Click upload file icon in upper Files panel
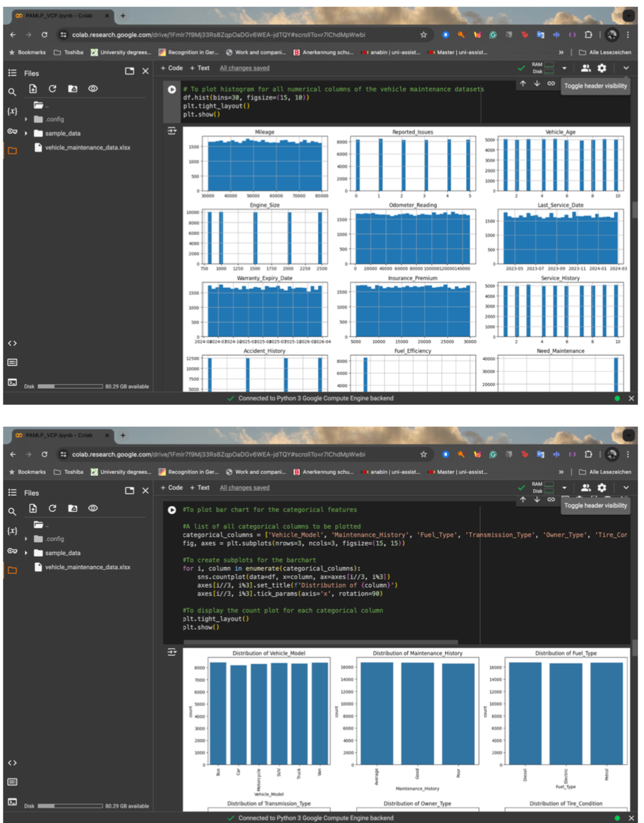Image resolution: width=644 pixels, height=823 pixels. [x=33, y=89]
